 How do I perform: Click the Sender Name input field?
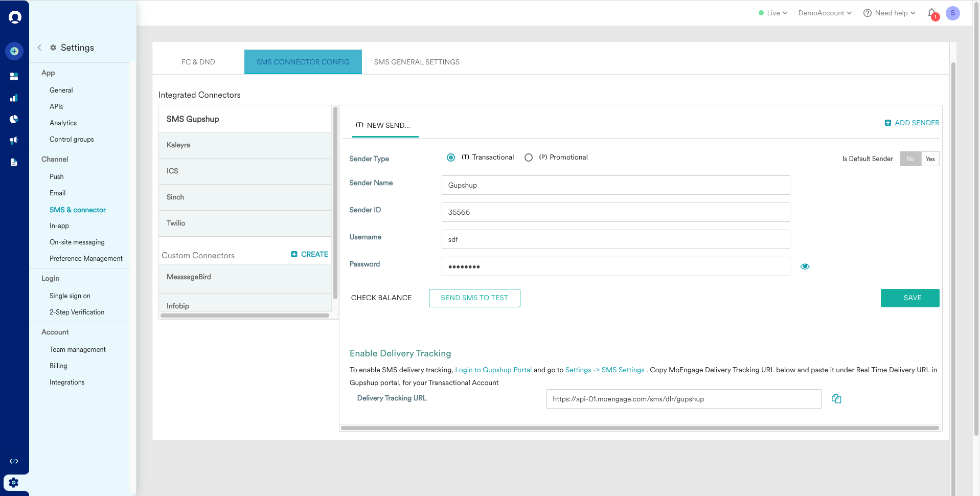tap(616, 185)
